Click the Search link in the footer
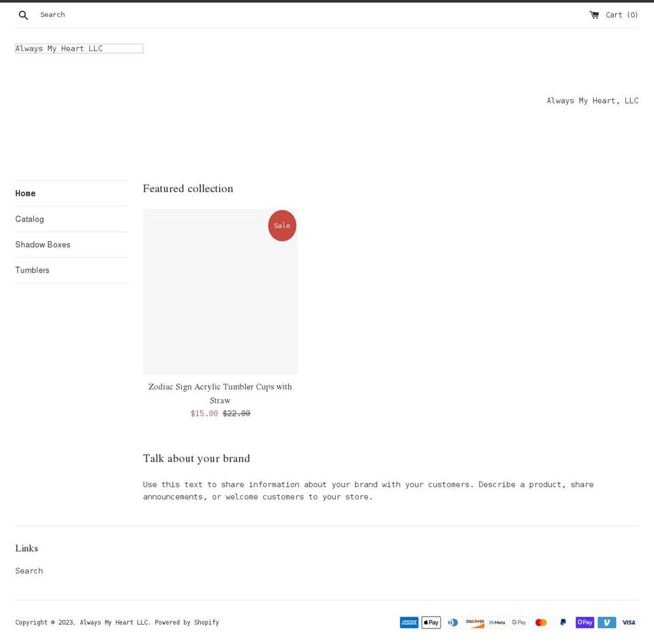This screenshot has width=654, height=644. pos(29,570)
